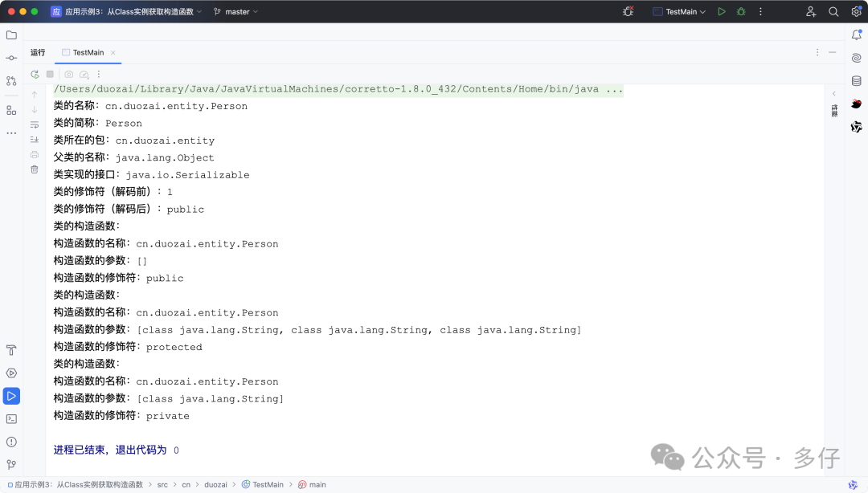Expand the collapsed right side panel arrow
This screenshot has width=868, height=493.
coord(833,93)
